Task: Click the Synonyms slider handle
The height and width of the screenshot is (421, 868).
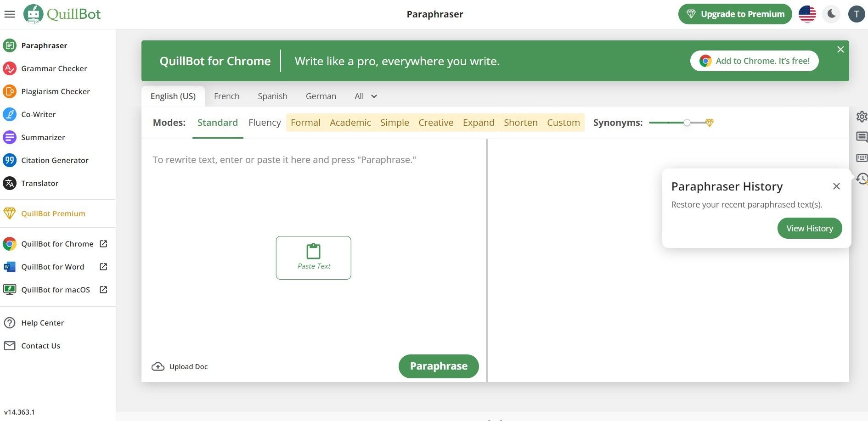Action: click(x=687, y=123)
